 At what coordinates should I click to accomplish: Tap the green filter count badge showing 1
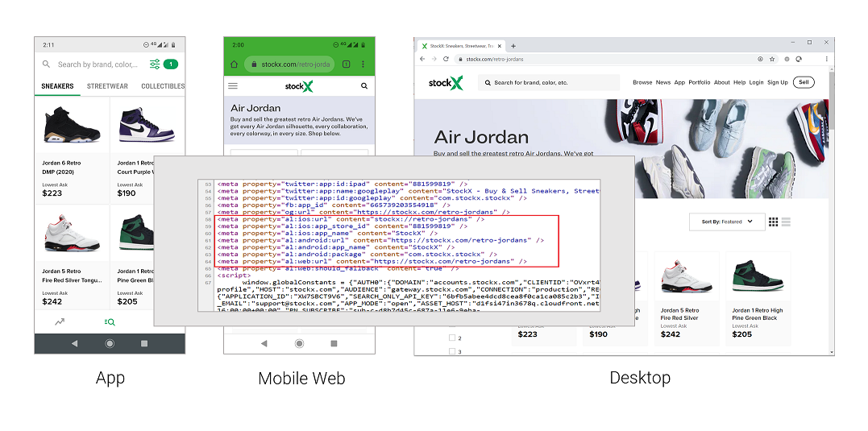(171, 64)
